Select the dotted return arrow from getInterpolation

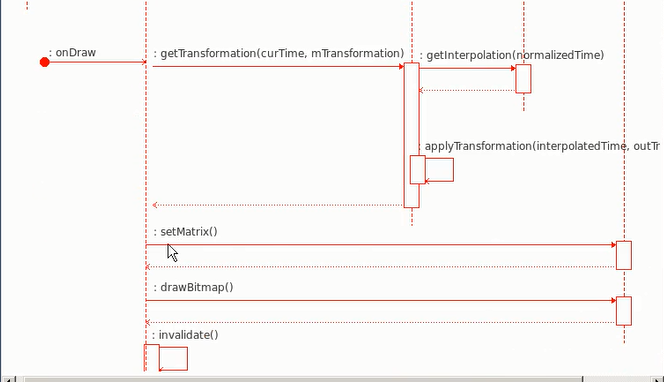(x=467, y=90)
